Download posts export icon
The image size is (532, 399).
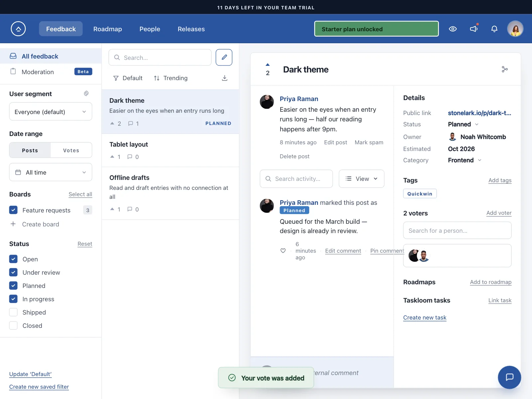[225, 78]
